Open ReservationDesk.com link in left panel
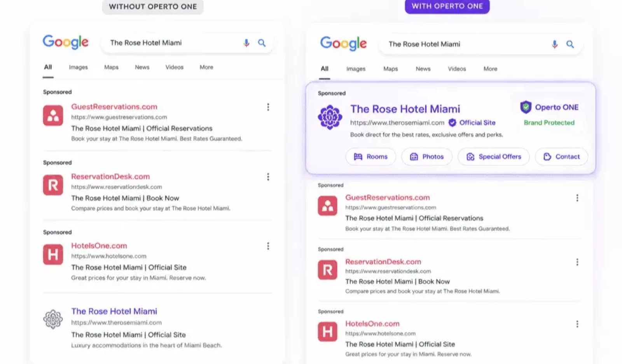 click(x=110, y=176)
